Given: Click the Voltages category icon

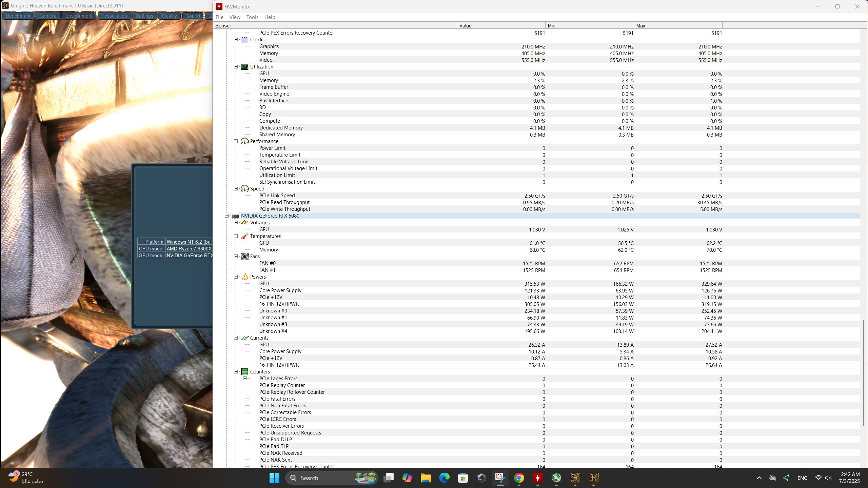Looking at the screenshot, I should pos(244,223).
